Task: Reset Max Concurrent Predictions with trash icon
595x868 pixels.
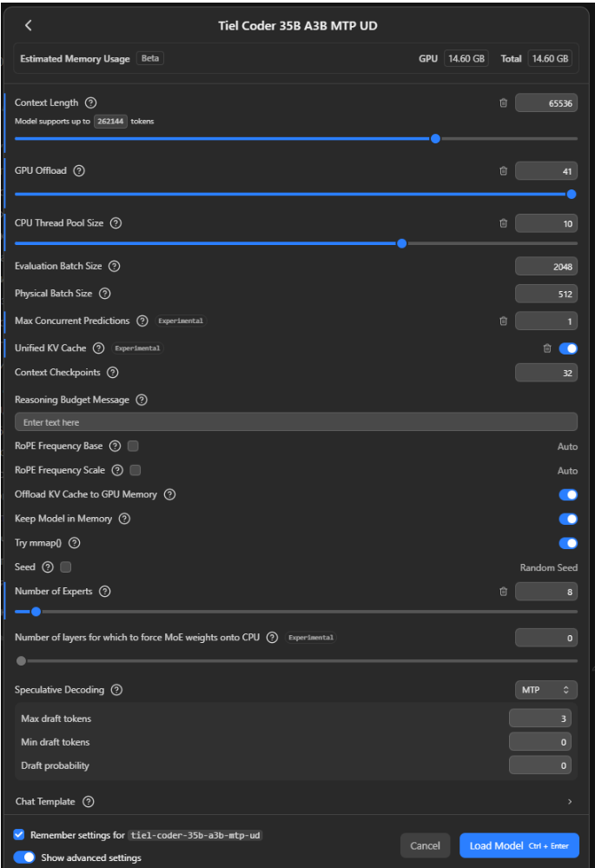Action: pyautogui.click(x=503, y=321)
